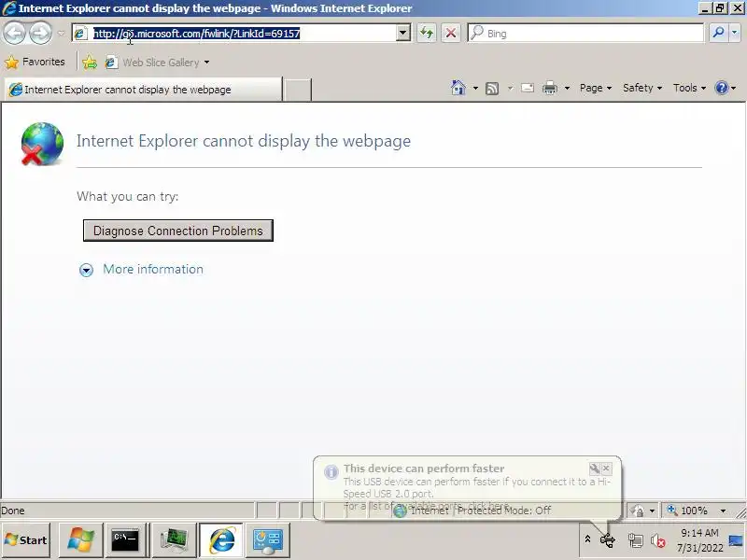
Task: Open the Server Manager taskbar icon
Action: point(268,540)
